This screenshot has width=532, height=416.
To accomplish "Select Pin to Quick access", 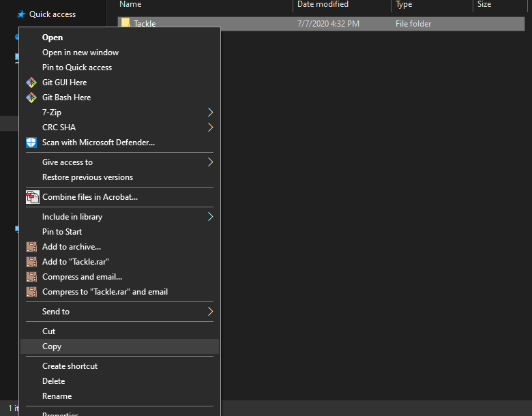I will click(77, 68).
